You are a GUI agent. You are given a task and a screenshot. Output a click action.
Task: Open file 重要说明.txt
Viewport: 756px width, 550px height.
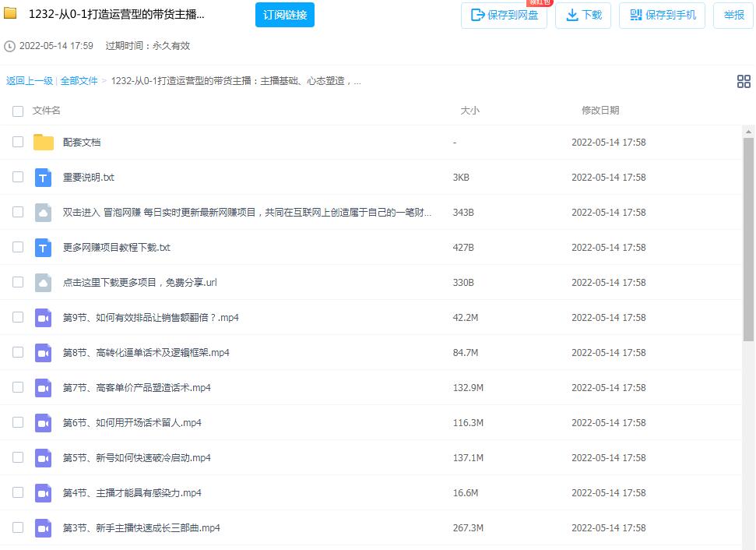tap(88, 178)
